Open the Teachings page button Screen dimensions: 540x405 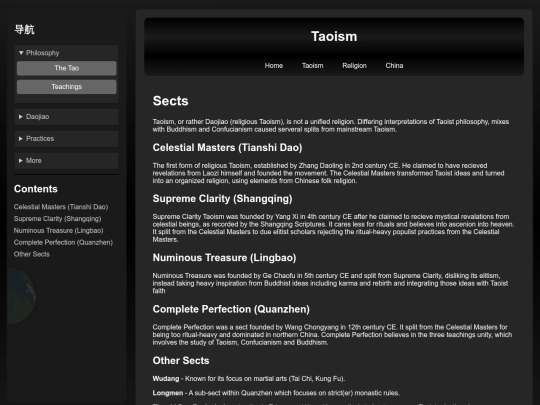click(x=66, y=87)
